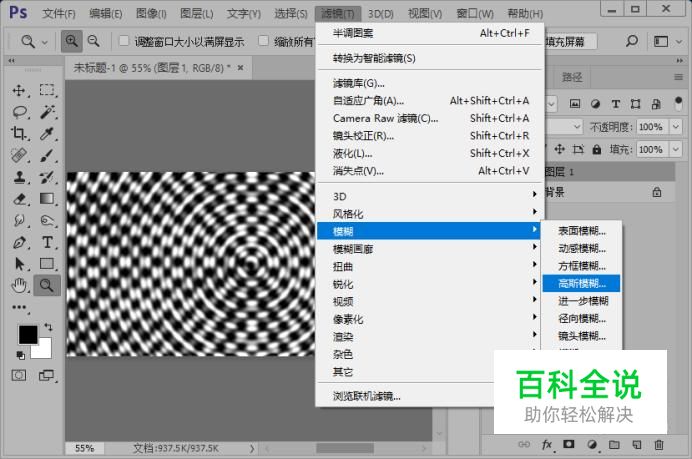This screenshot has width=692, height=459.
Task: Toggle type layer filter icon
Action: pos(616,104)
